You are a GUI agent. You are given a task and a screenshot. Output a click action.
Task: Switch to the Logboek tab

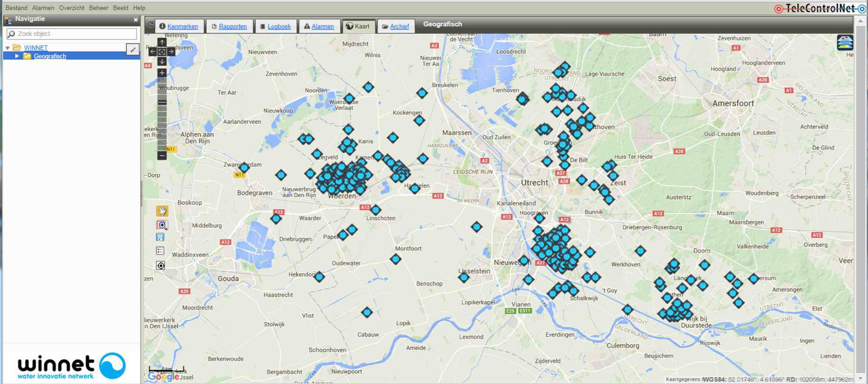[x=279, y=26]
